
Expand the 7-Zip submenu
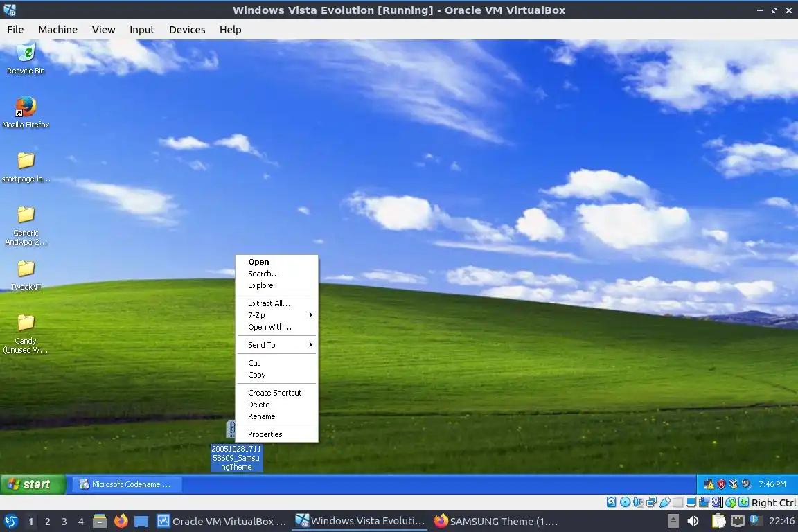[277, 315]
